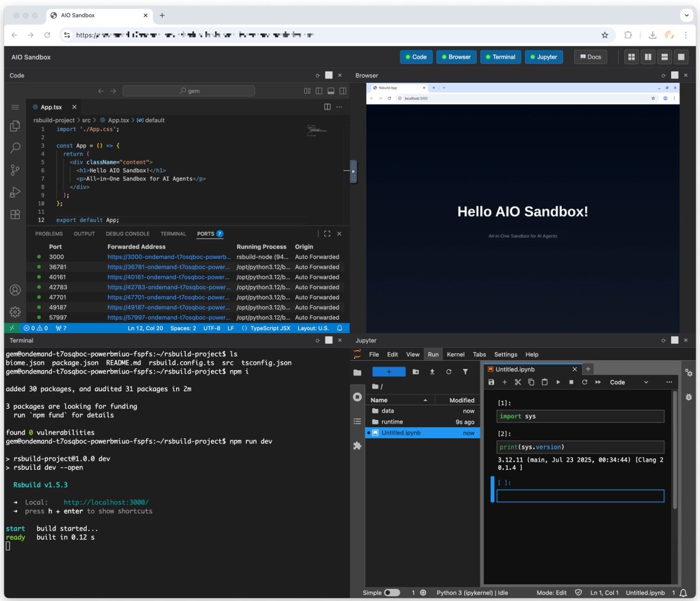Toggle Simple mode switch in Jupyter

[392, 592]
